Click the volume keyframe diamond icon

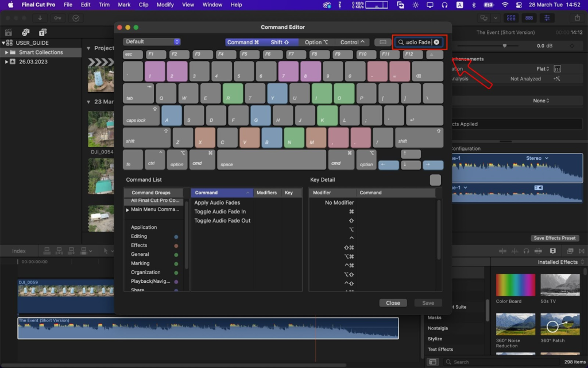(572, 46)
